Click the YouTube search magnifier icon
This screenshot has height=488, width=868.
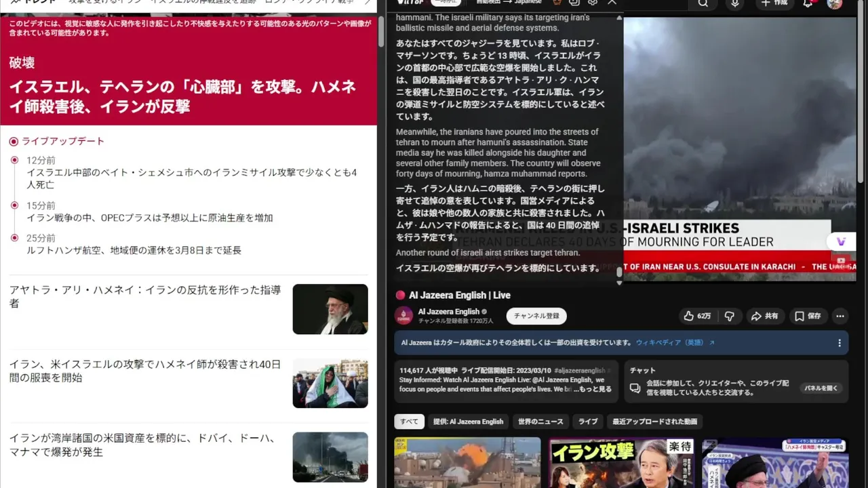click(x=703, y=3)
